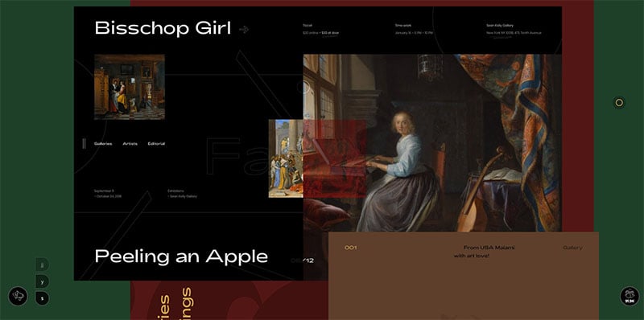The height and width of the screenshot is (320, 644).
Task: Open the interior painting thumbnail
Action: click(x=130, y=87)
